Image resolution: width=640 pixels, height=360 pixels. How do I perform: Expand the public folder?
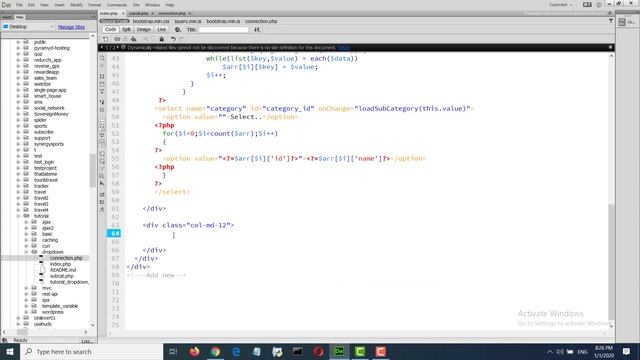tap(18, 42)
